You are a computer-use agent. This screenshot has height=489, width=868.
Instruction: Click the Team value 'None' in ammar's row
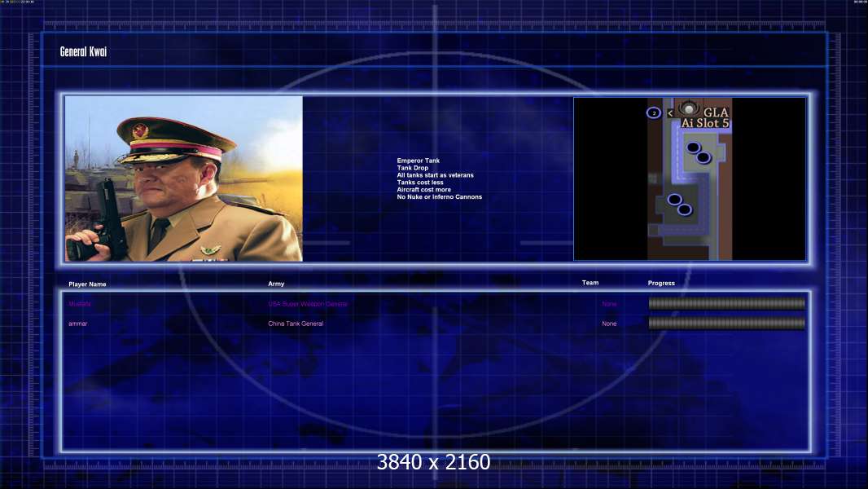(609, 324)
